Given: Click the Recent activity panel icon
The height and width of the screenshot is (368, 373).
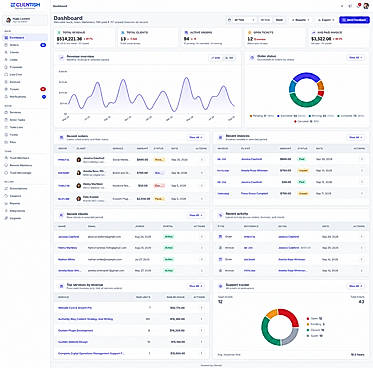Looking at the screenshot, I should click(220, 215).
